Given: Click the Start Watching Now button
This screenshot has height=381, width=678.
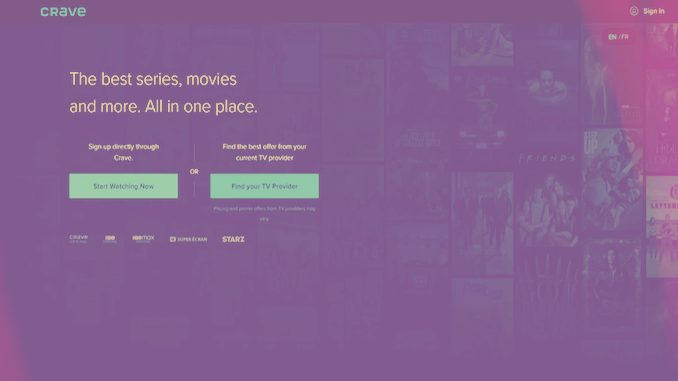Looking at the screenshot, I should 124,186.
